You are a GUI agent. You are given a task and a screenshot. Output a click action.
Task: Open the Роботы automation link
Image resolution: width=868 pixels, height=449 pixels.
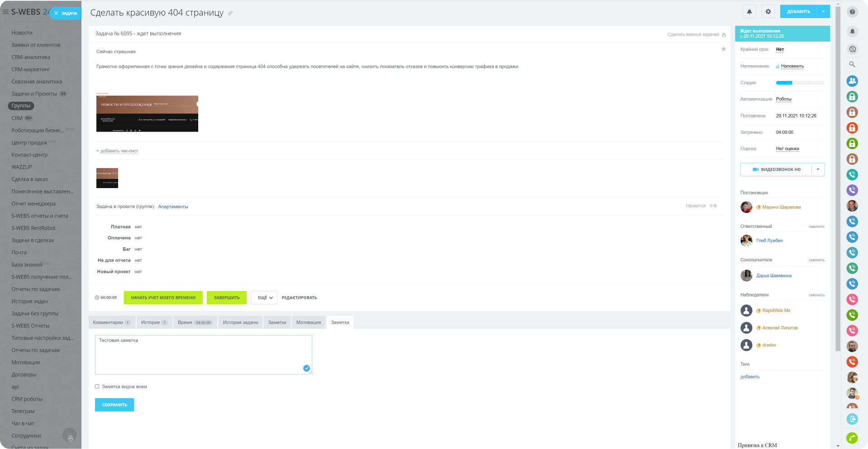coord(783,99)
